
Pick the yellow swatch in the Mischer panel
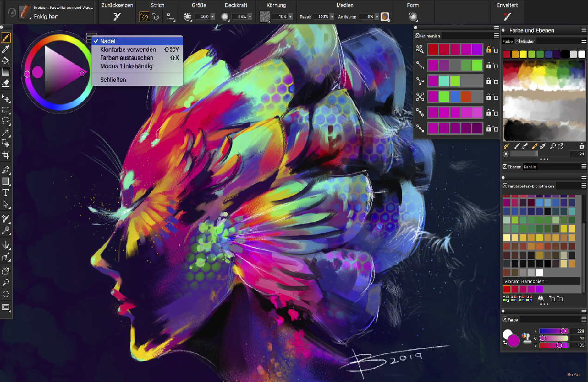pos(523,54)
